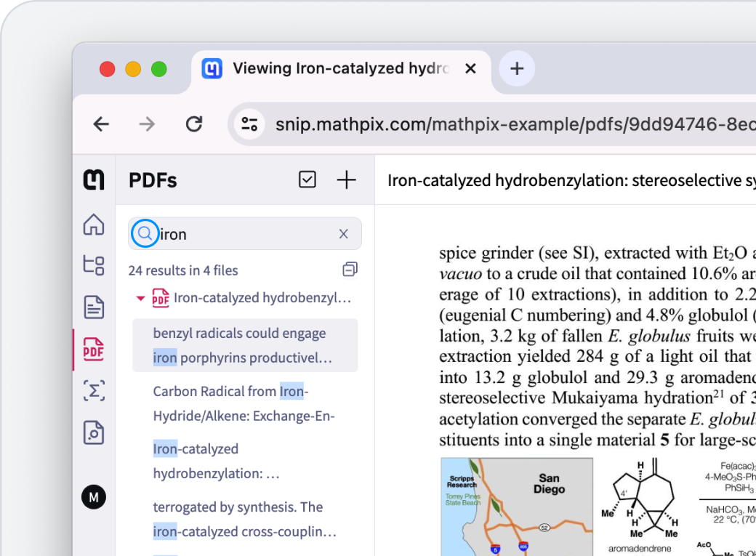The height and width of the screenshot is (556, 756).
Task: Reload the current page
Action: [x=194, y=124]
